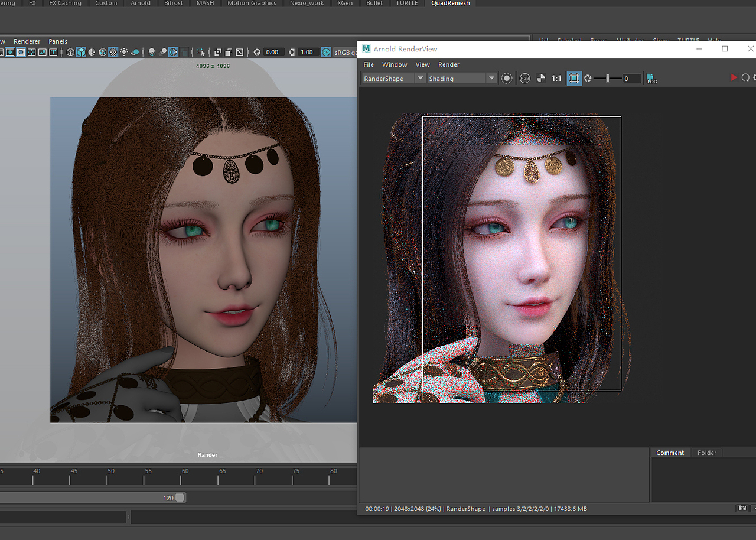
Task: Switch to the Folder tab
Action: click(x=706, y=453)
